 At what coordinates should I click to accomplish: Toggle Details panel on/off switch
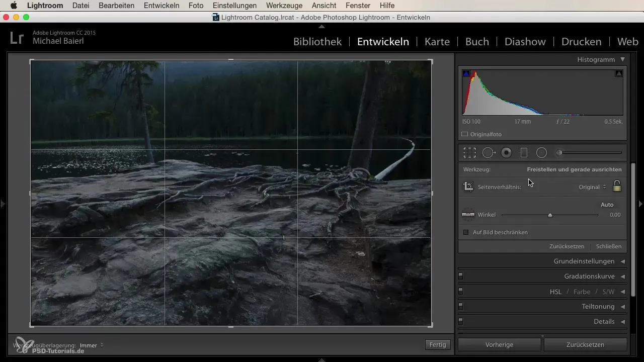point(460,321)
